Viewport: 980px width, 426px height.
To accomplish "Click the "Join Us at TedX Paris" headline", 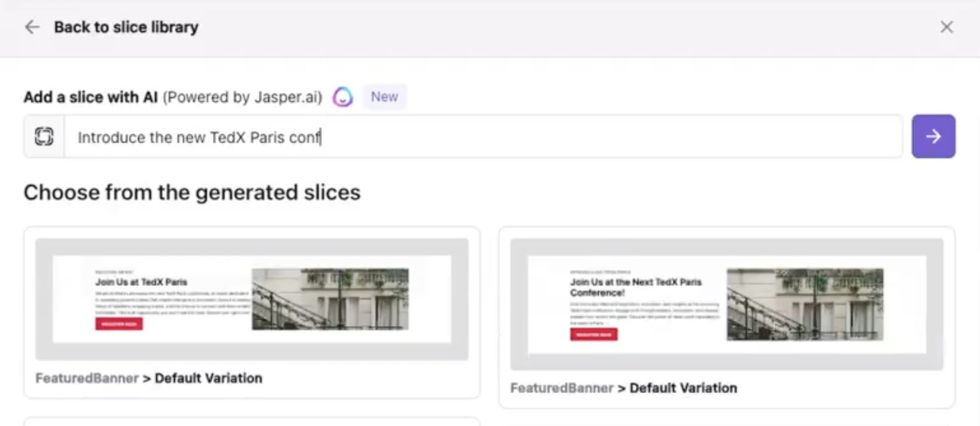I will click(141, 282).
